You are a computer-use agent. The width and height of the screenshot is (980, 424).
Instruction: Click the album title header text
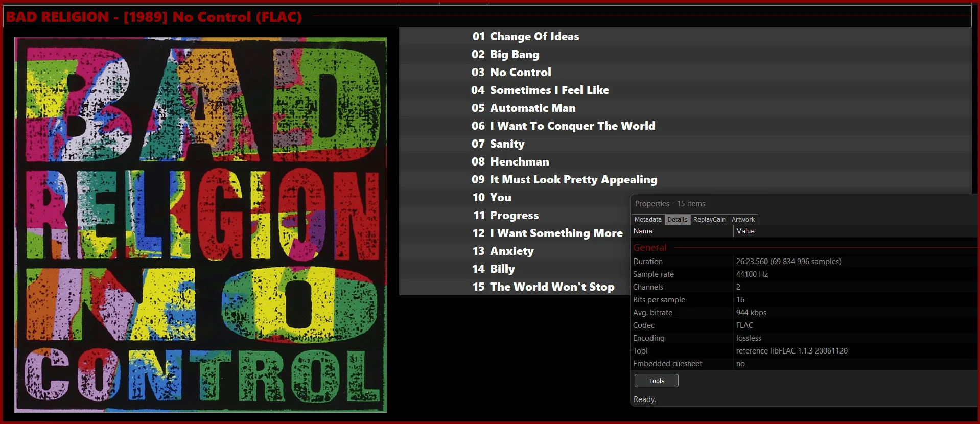pos(154,17)
